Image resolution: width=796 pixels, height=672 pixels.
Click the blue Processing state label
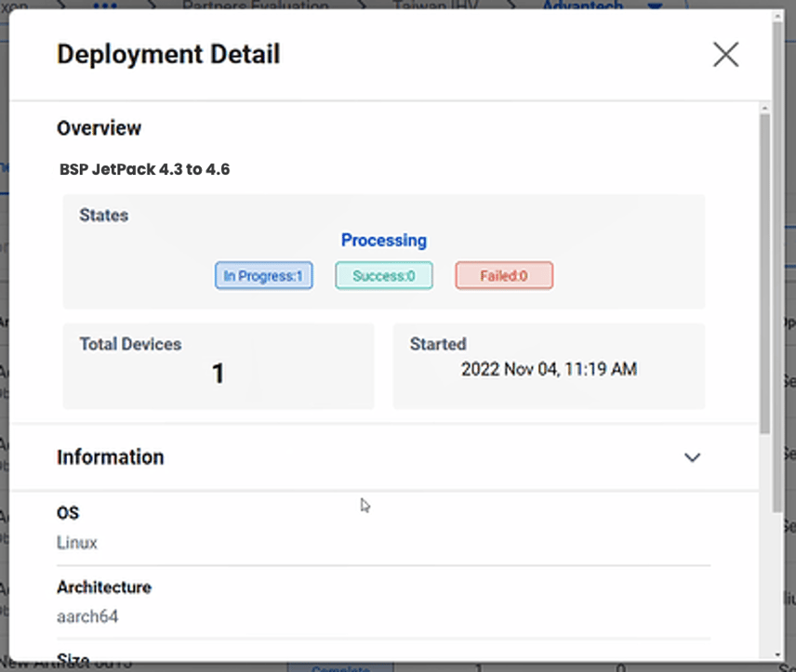(383, 241)
